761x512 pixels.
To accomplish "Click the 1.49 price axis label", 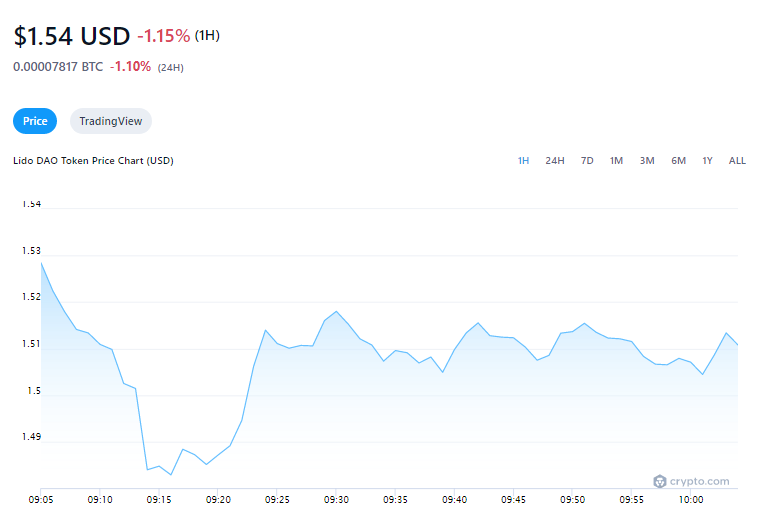I will (31, 437).
